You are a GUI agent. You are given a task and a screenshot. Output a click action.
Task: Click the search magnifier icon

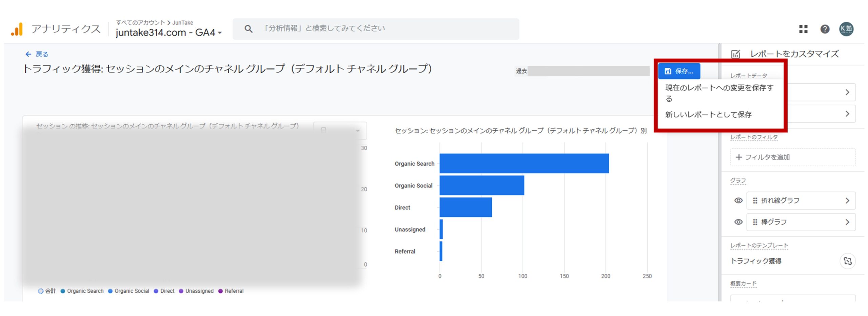(248, 29)
